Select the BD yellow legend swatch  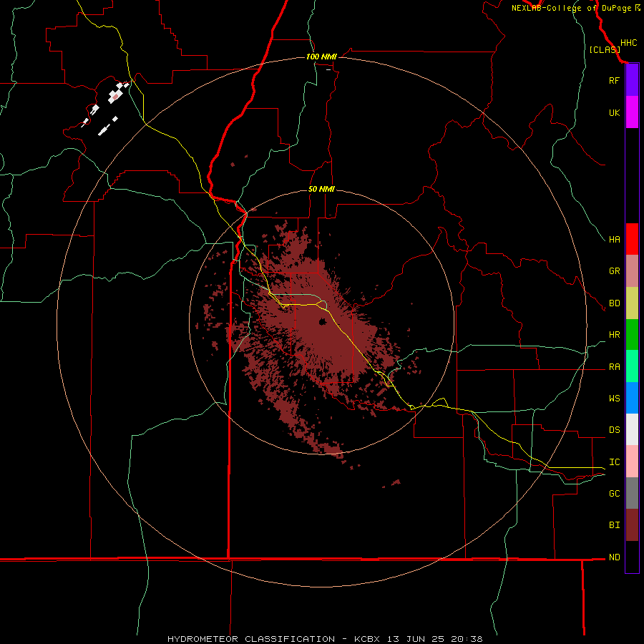(632, 303)
